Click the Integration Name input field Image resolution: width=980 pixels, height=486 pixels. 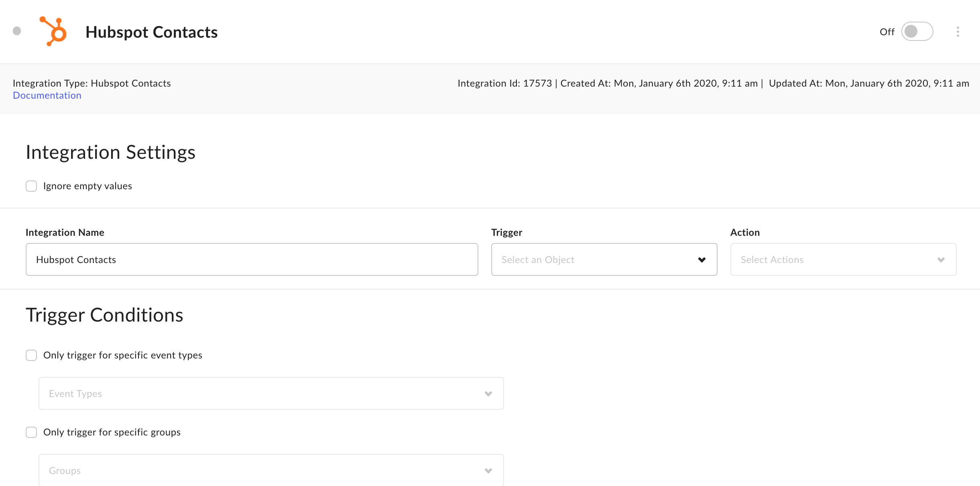pyautogui.click(x=252, y=259)
